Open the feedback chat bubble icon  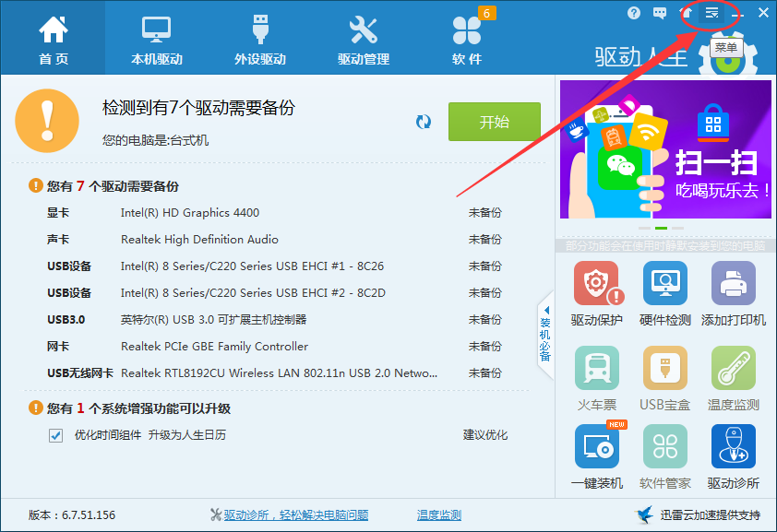coord(660,13)
